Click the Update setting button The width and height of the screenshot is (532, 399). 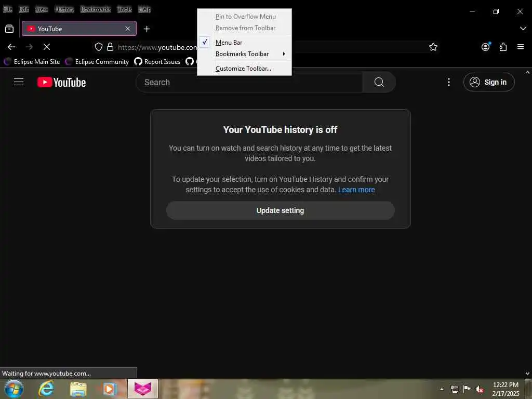click(x=280, y=210)
